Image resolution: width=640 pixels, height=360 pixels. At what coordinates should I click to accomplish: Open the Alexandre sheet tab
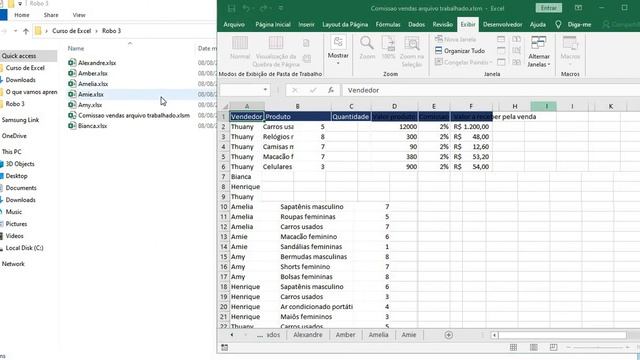pos(308,335)
